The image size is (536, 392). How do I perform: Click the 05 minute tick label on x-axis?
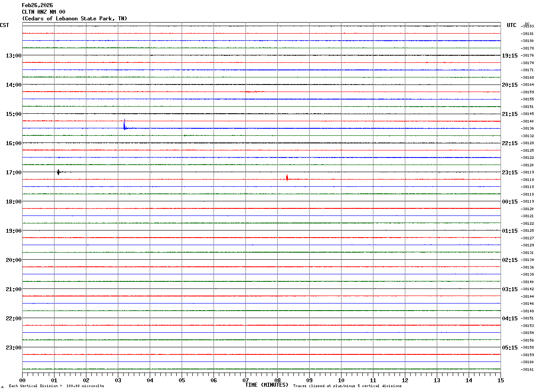182,380
